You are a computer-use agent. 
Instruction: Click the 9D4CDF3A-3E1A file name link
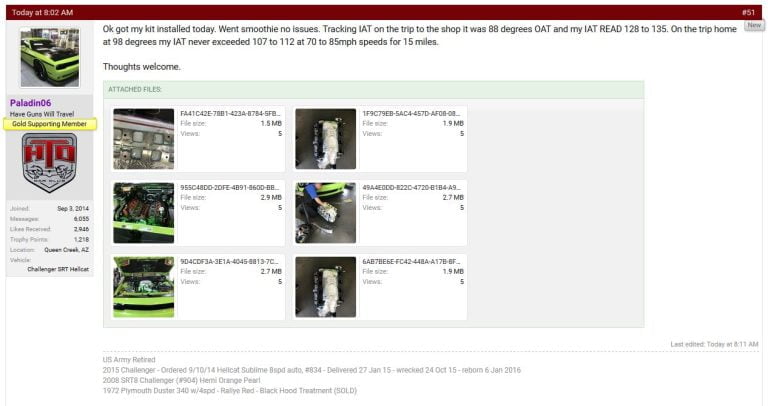(x=229, y=262)
